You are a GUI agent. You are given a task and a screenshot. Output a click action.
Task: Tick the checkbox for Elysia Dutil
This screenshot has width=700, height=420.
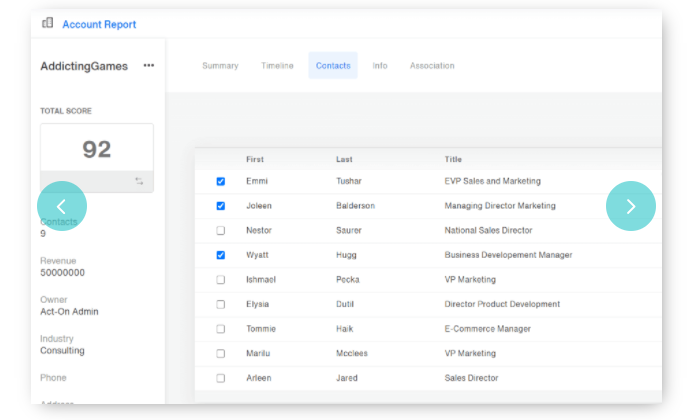(x=221, y=304)
